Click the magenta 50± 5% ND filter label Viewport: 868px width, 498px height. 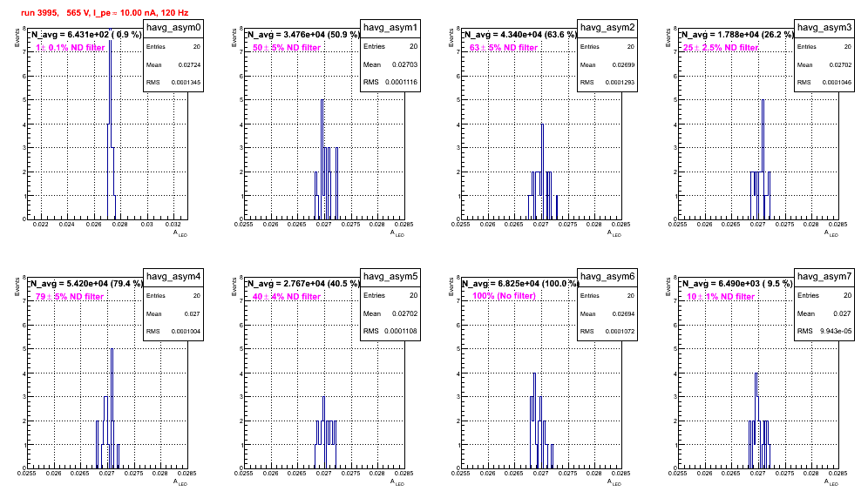(x=287, y=48)
